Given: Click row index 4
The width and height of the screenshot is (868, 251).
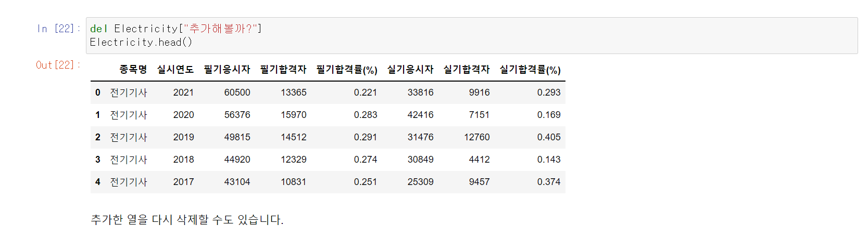Looking at the screenshot, I should tap(98, 182).
